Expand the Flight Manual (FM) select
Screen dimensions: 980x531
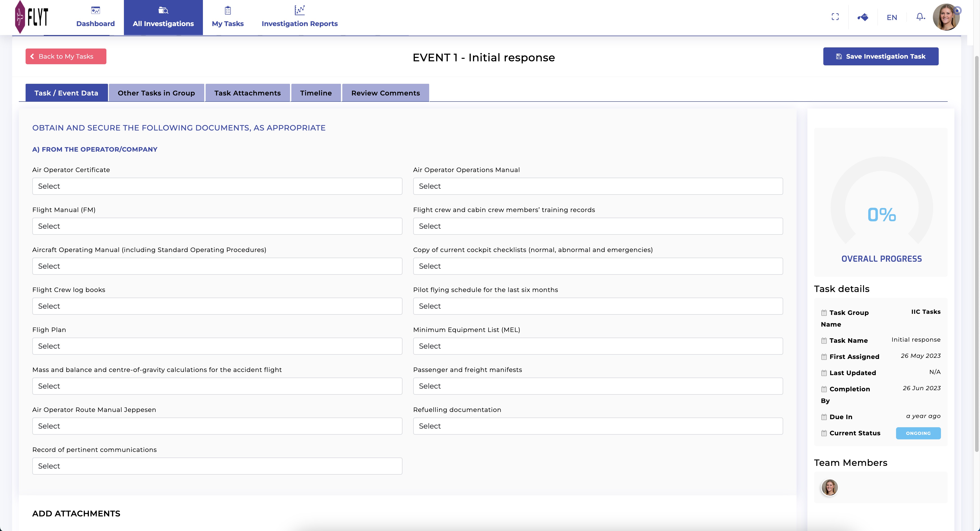pyautogui.click(x=217, y=226)
